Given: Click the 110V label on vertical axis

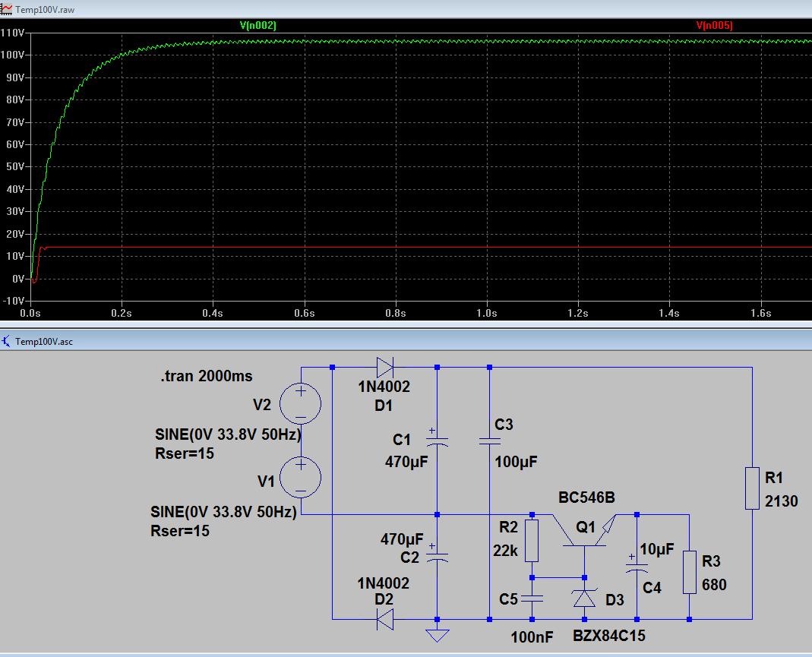Looking at the screenshot, I should point(12,33).
